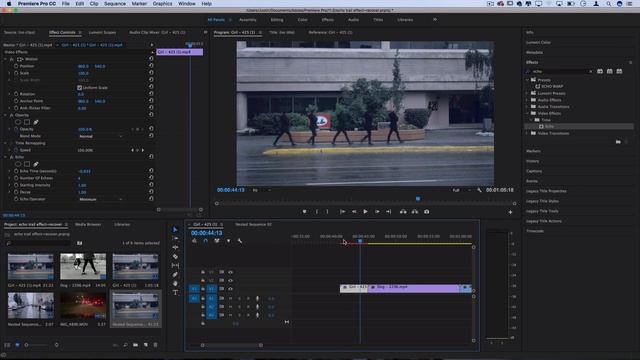Open the Sequence menu
This screenshot has width=640, height=360.
pos(115,4)
